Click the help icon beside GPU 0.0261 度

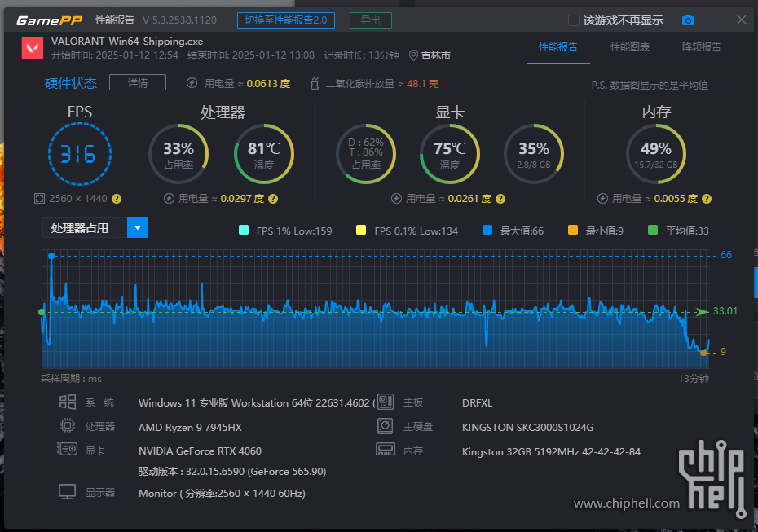500,199
